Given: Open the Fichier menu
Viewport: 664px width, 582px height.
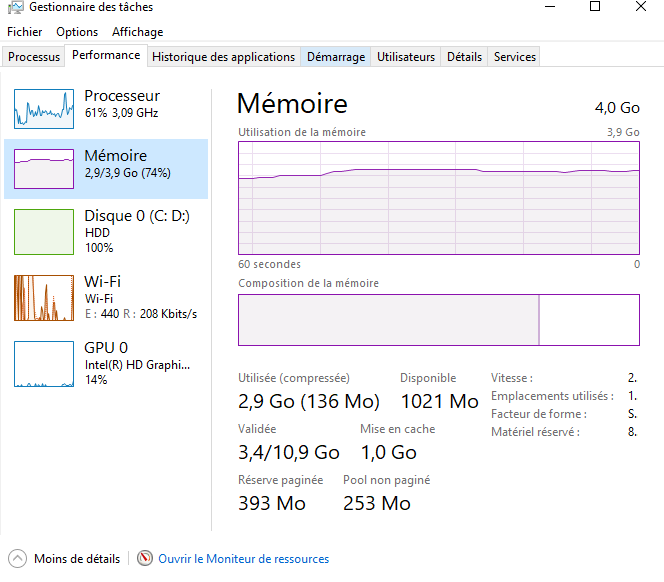Looking at the screenshot, I should click(x=25, y=32).
